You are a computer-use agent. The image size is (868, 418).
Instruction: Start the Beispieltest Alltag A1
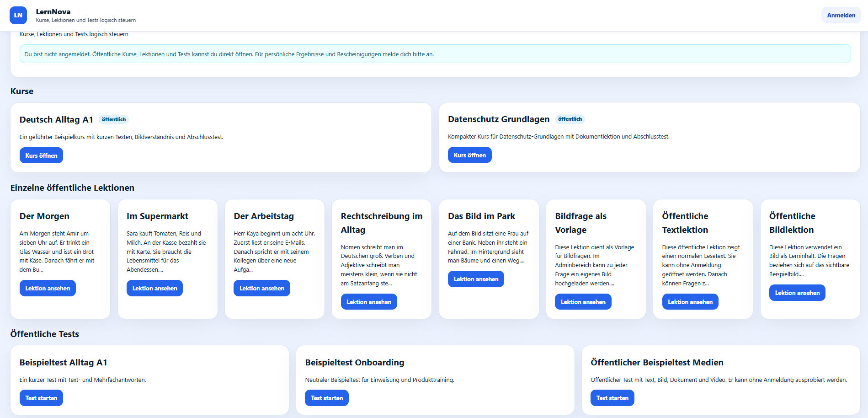pyautogui.click(x=41, y=398)
